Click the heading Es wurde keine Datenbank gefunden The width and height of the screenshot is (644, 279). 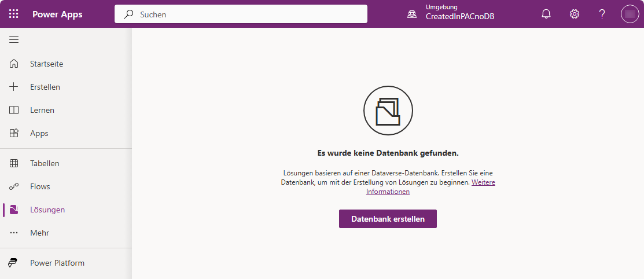point(388,153)
